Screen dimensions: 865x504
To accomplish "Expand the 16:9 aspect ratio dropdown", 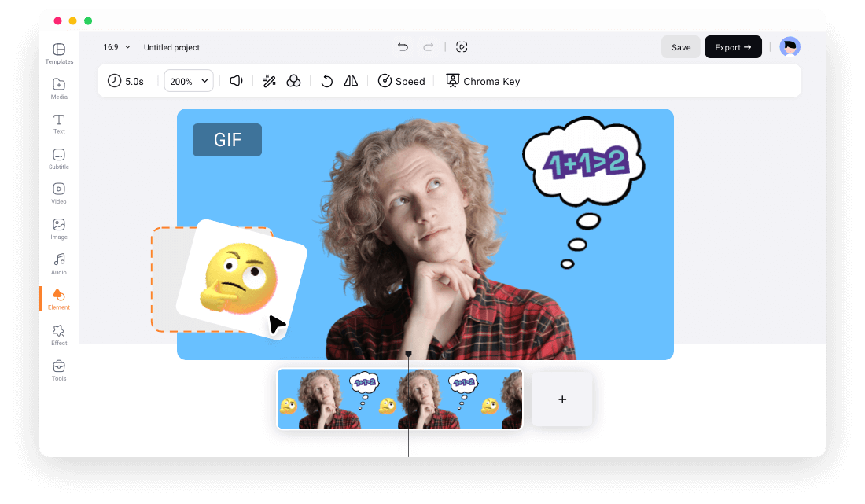I will point(117,47).
